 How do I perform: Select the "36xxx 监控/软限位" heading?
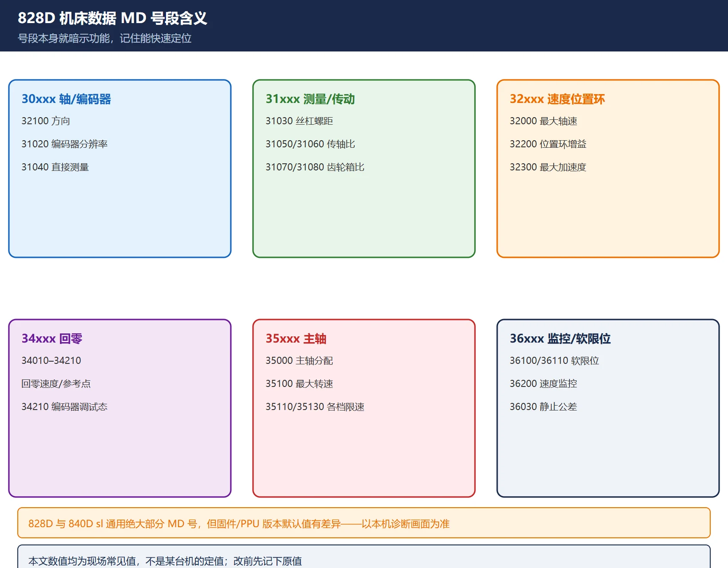[560, 339]
